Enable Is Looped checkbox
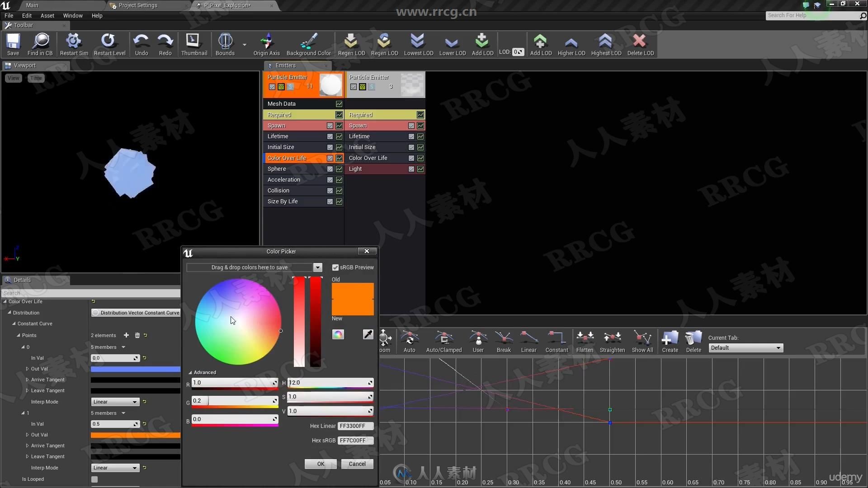The width and height of the screenshot is (868, 488). 94,479
